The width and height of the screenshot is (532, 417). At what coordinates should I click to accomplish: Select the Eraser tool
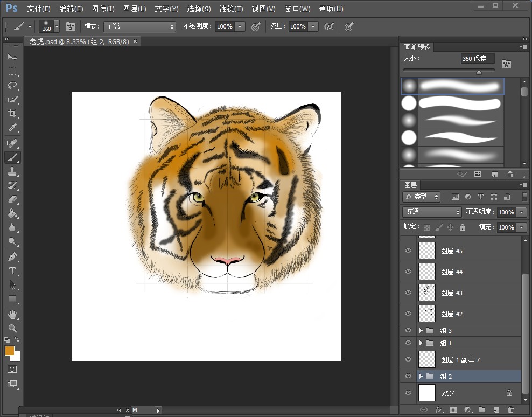[12, 199]
